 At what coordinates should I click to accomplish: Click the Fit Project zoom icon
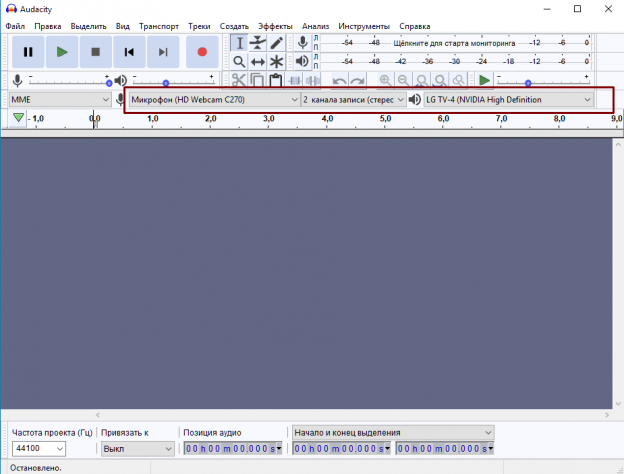coord(440,80)
